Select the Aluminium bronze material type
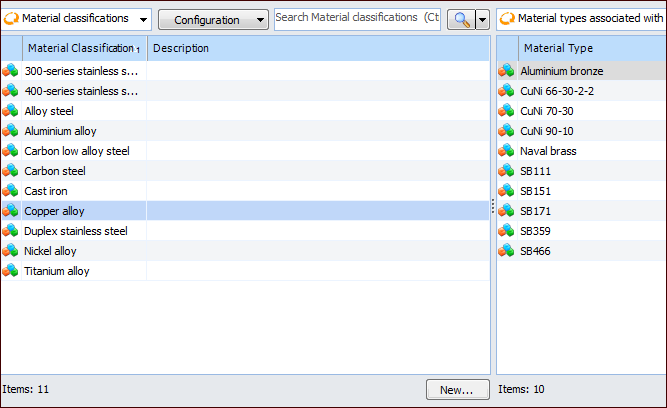 click(562, 71)
